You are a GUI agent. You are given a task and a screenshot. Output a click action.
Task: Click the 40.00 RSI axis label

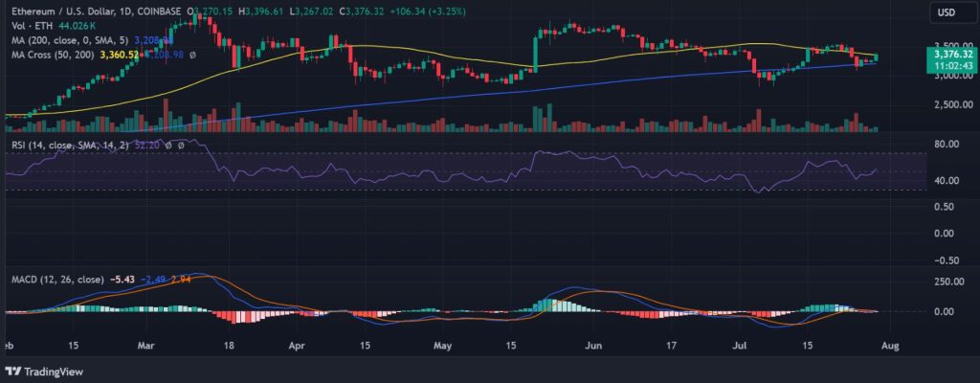945,181
